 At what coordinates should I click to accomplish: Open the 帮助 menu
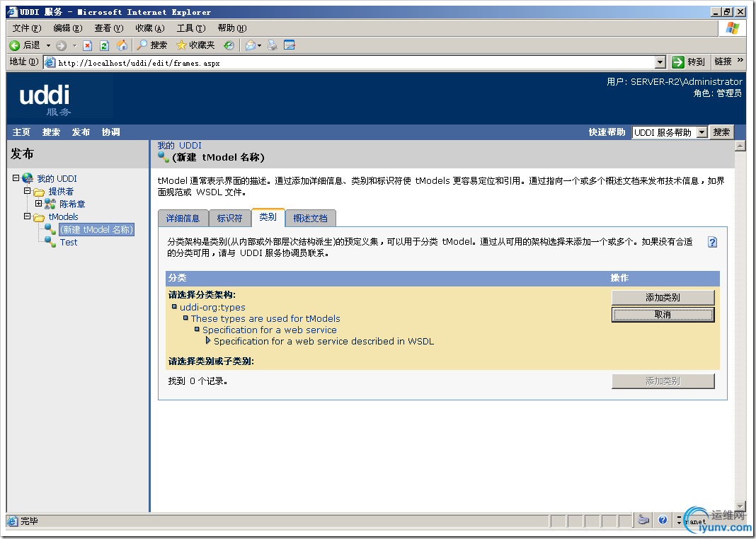point(232,28)
